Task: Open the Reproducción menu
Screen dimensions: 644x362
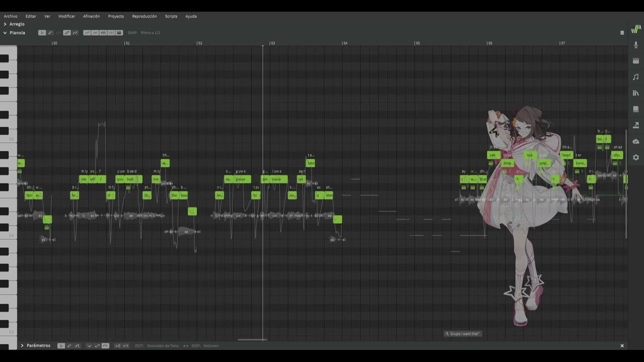Action: coord(144,16)
